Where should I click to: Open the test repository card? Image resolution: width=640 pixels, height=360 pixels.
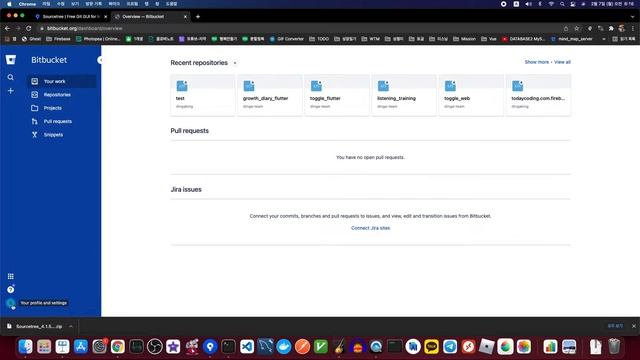point(202,95)
